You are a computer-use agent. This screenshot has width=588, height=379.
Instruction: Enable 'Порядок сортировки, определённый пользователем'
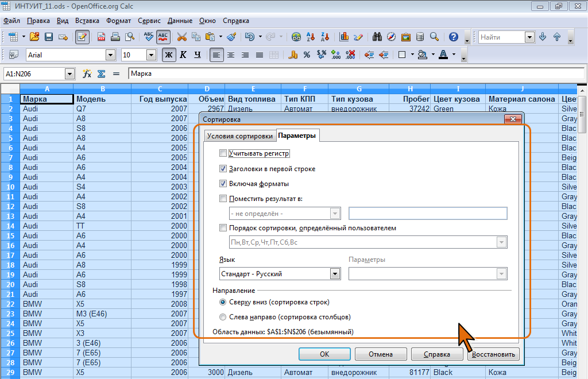pos(223,228)
